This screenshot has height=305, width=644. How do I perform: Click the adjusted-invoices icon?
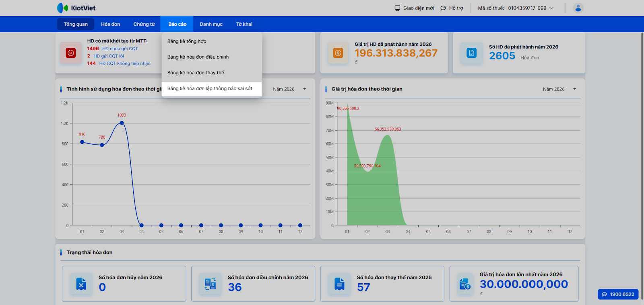[x=210, y=284]
